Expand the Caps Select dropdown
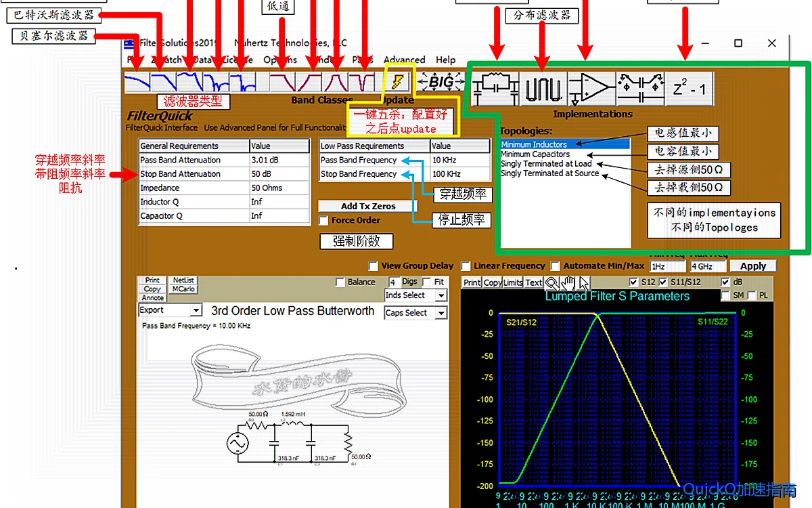812x508 pixels. click(415, 313)
